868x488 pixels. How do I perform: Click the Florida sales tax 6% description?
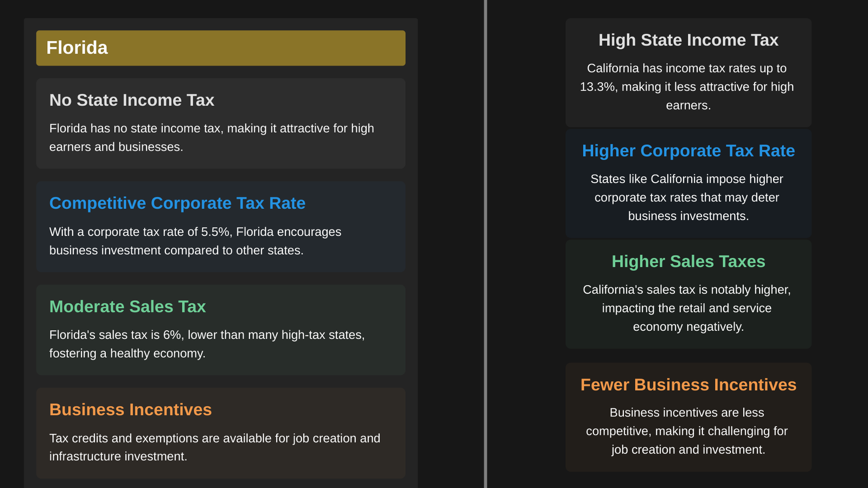pos(207,344)
